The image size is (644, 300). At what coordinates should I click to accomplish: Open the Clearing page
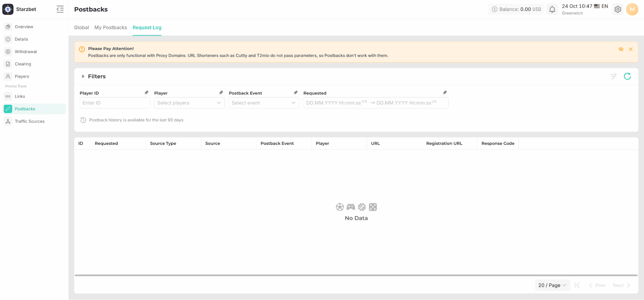pos(34,64)
